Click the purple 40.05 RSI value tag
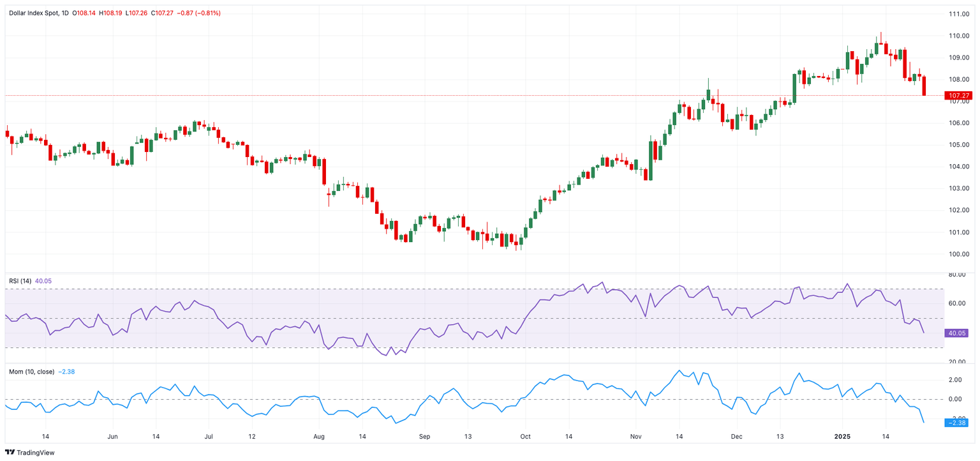The height and width of the screenshot is (461, 980). point(959,333)
